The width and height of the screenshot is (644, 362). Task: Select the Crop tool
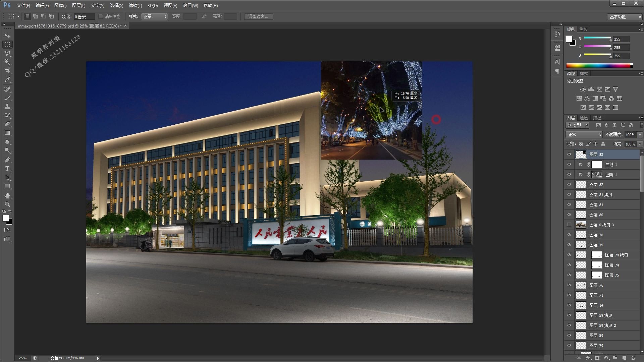7,71
